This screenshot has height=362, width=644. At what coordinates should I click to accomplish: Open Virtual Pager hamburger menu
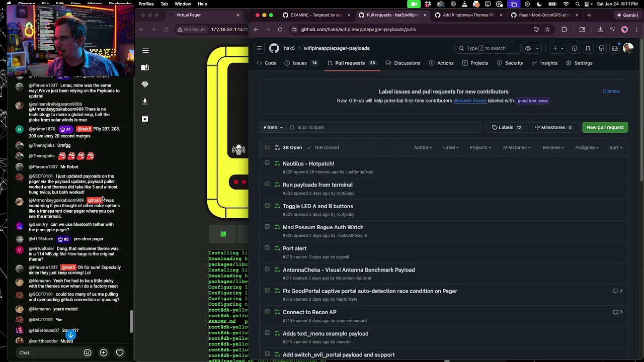[145, 51]
